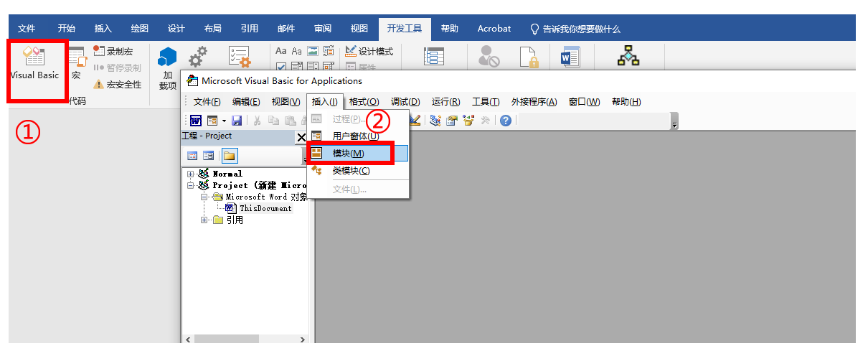Click the View Object project pane icon
Screen dimensions: 868x356
click(x=208, y=155)
